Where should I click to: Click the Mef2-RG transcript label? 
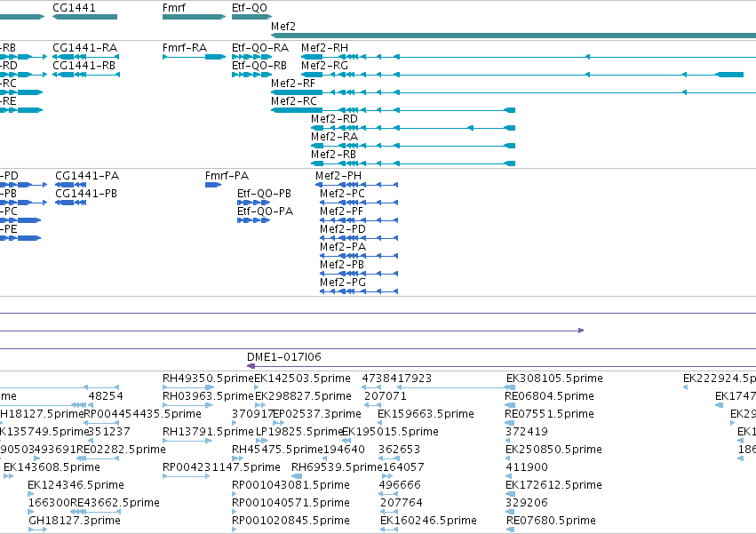tap(324, 66)
